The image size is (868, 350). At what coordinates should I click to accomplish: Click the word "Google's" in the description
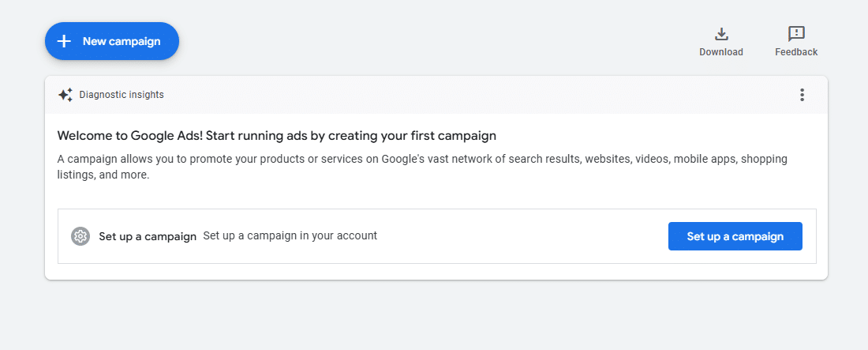click(403, 159)
